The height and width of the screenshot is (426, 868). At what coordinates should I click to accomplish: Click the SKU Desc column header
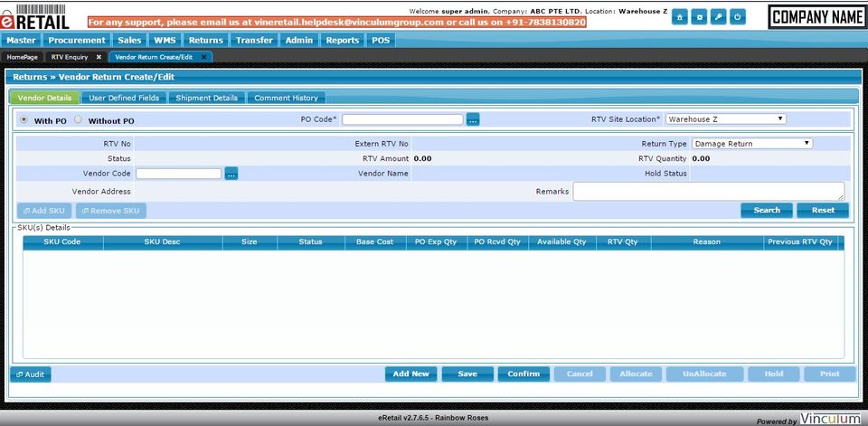(162, 242)
